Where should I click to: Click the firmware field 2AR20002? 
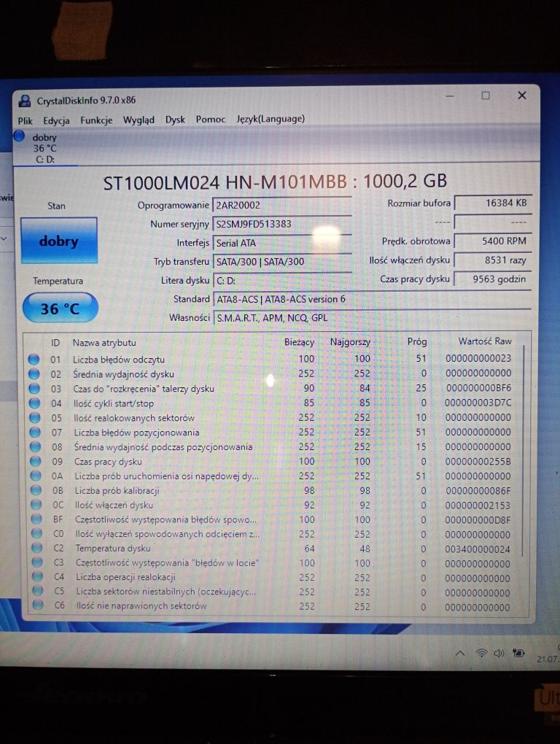point(281,205)
